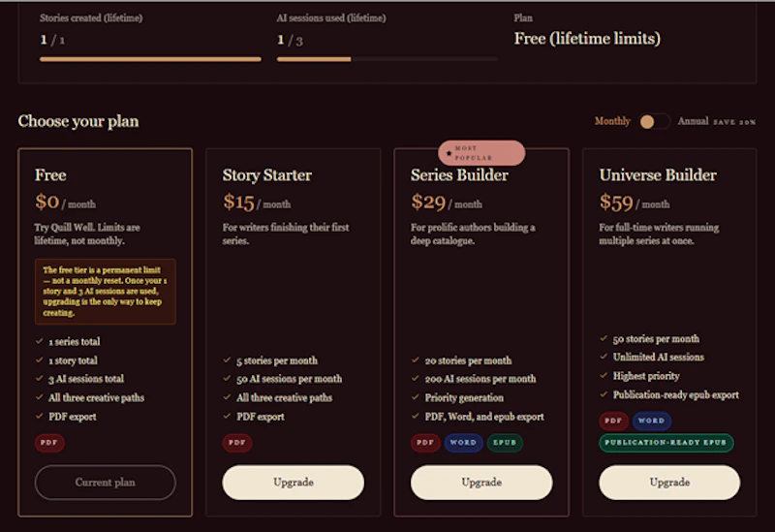Click the '50 AI sessions per month' feature
The width and height of the screenshot is (775, 532).
[289, 379]
